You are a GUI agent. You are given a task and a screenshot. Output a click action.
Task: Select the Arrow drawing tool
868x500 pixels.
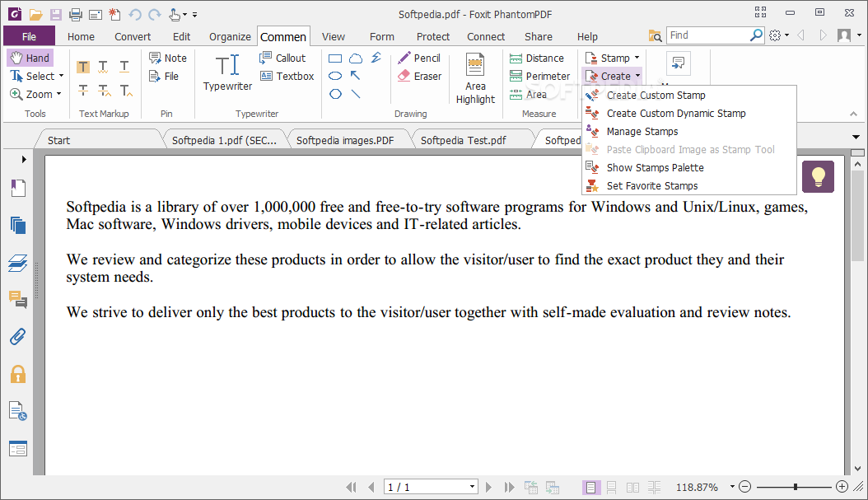click(356, 75)
